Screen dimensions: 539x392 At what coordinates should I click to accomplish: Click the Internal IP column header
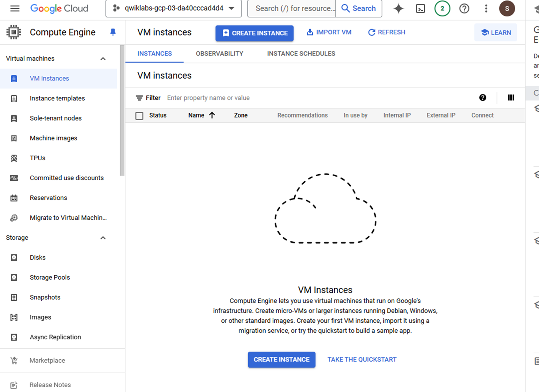(397, 115)
